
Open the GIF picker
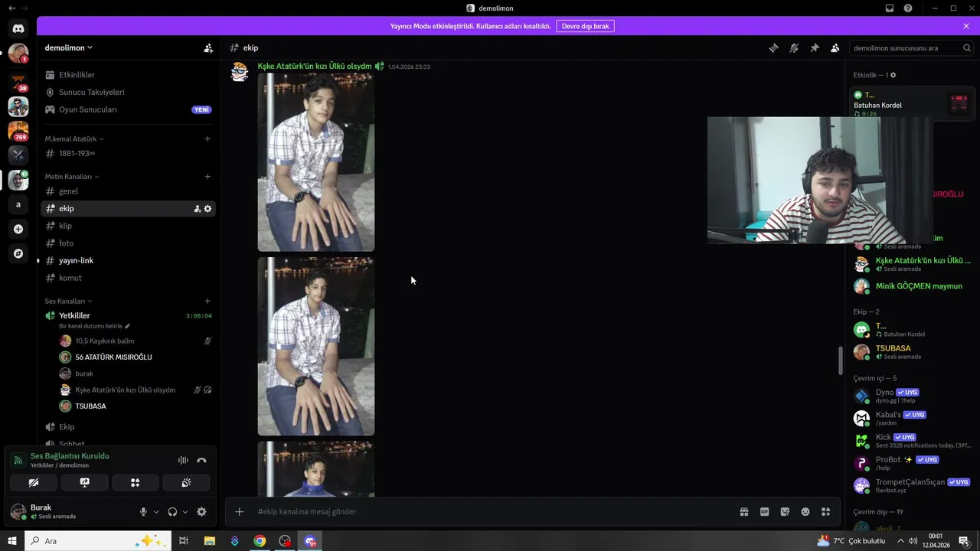click(x=764, y=512)
